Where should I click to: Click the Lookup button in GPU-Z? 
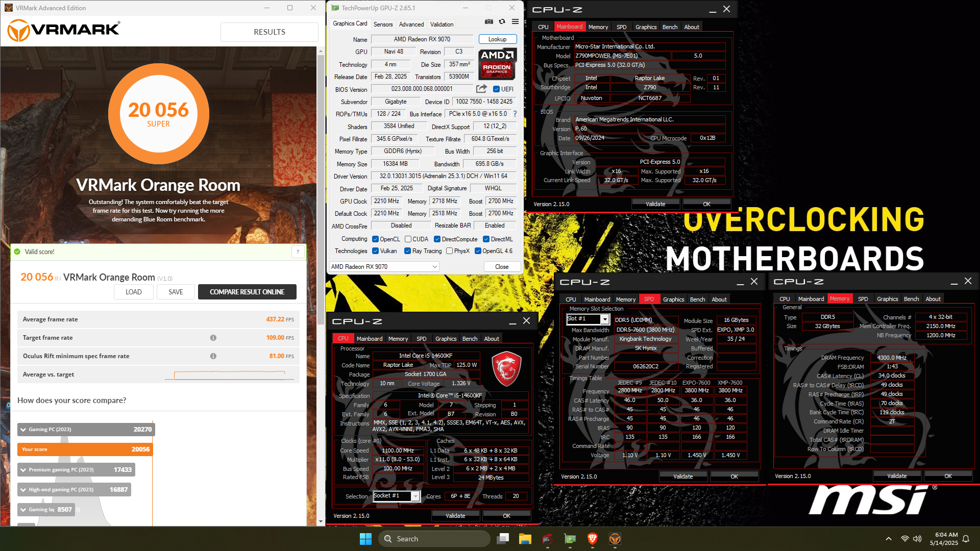pyautogui.click(x=498, y=39)
